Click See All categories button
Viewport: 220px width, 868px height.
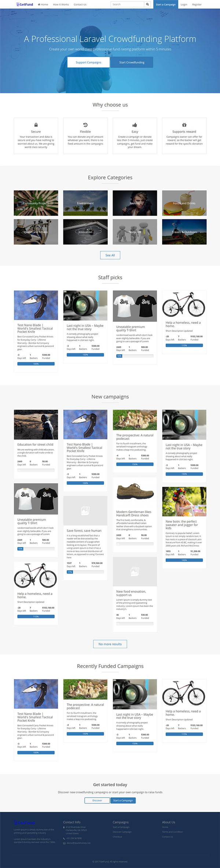(x=110, y=255)
